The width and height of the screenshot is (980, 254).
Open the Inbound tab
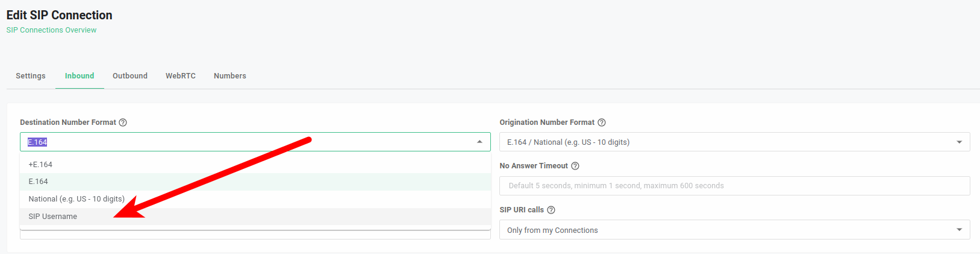coord(80,76)
